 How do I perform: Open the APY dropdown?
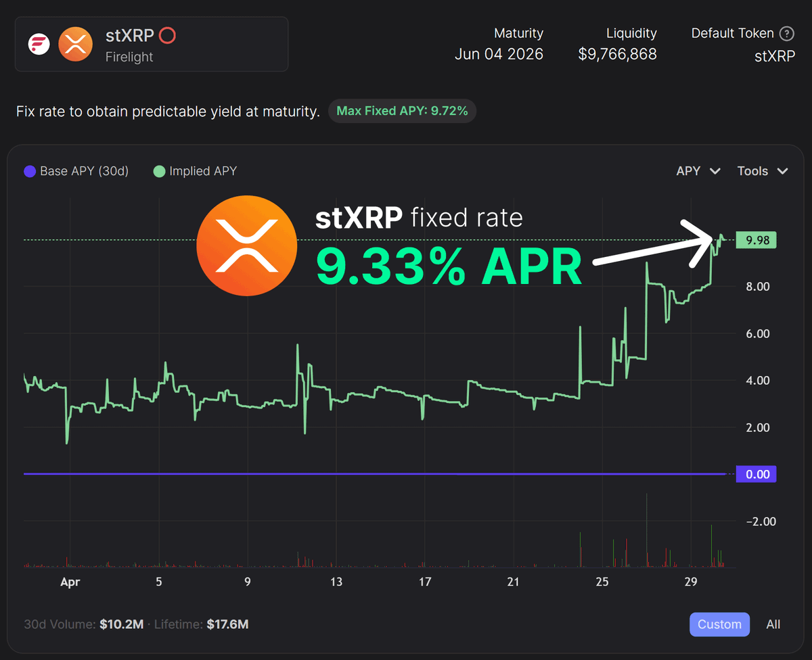[x=698, y=171]
